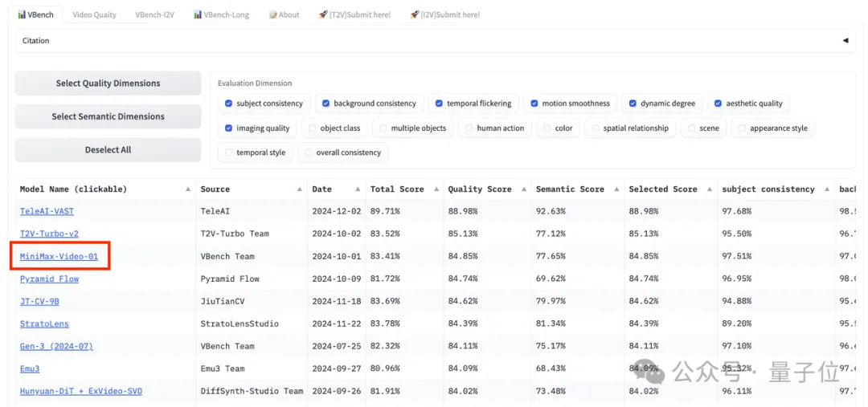Click sort arrows on Source column
The height and width of the screenshot is (407, 868).
pos(300,189)
